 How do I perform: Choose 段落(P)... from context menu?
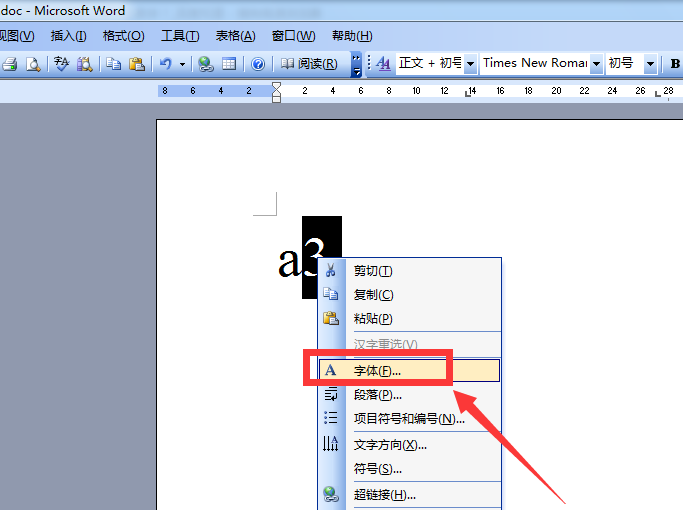tap(409, 395)
